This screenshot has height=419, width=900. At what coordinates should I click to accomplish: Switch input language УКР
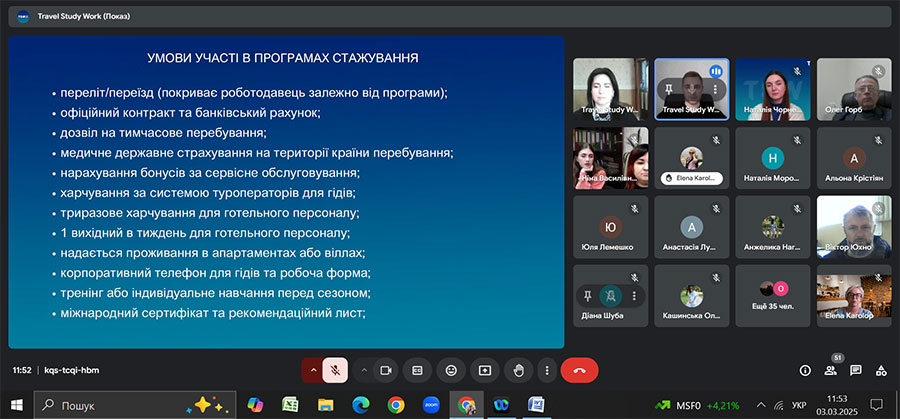coord(798,405)
